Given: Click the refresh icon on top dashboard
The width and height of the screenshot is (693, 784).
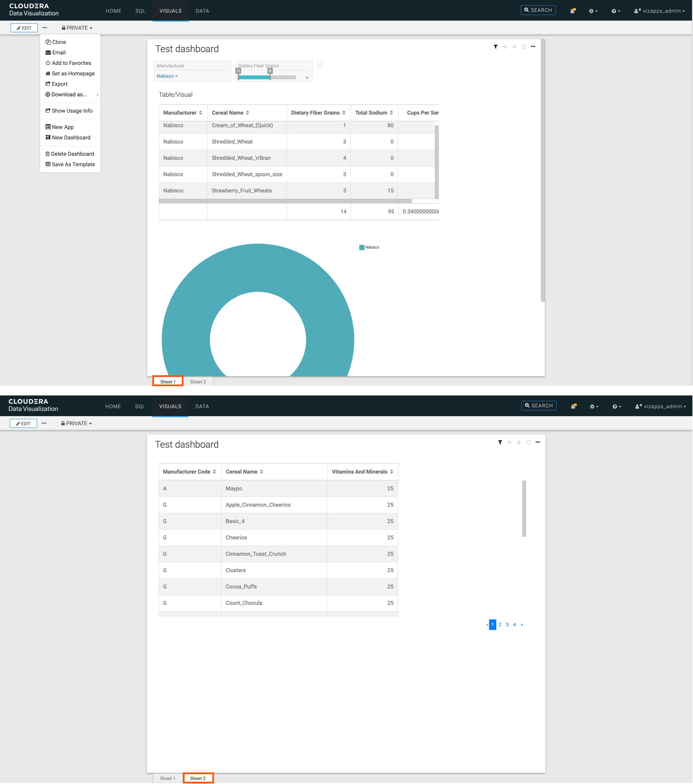Looking at the screenshot, I should click(x=524, y=47).
